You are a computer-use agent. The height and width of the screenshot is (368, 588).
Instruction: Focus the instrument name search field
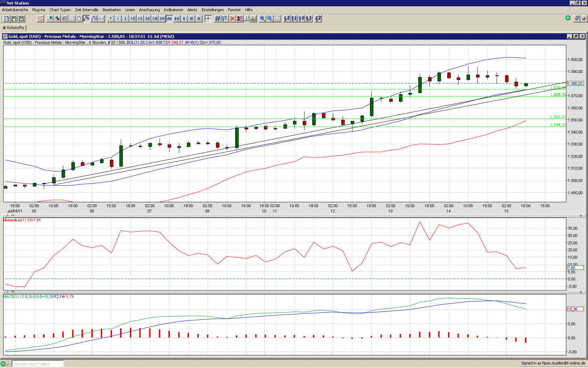[38, 364]
